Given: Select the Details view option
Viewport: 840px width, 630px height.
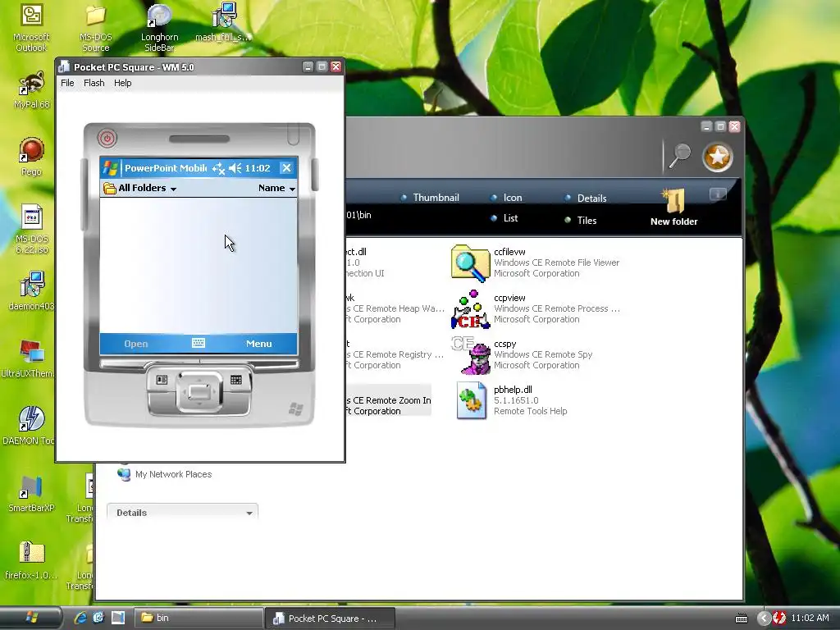Looking at the screenshot, I should coord(586,199).
